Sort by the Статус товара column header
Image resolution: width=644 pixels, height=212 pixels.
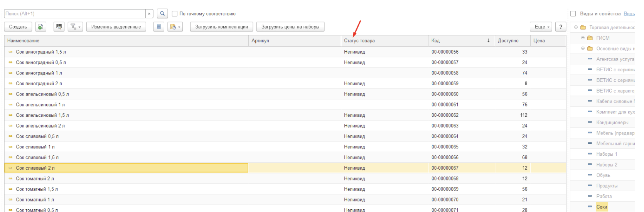point(359,40)
